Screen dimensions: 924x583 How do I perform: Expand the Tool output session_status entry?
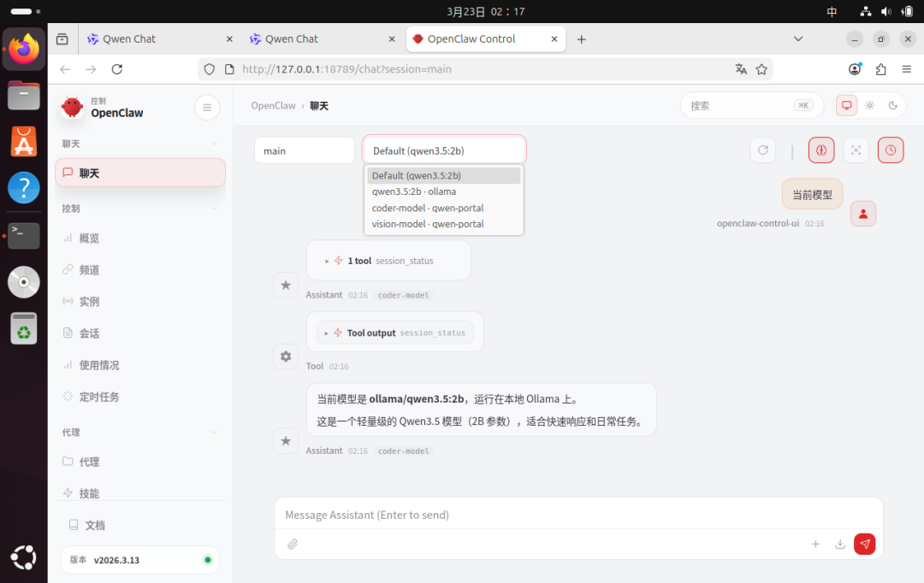(x=394, y=331)
